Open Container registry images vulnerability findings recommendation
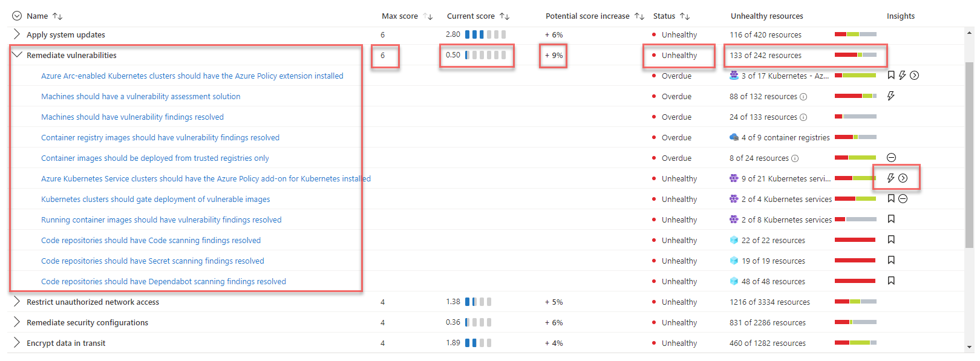980x361 pixels. [x=160, y=137]
